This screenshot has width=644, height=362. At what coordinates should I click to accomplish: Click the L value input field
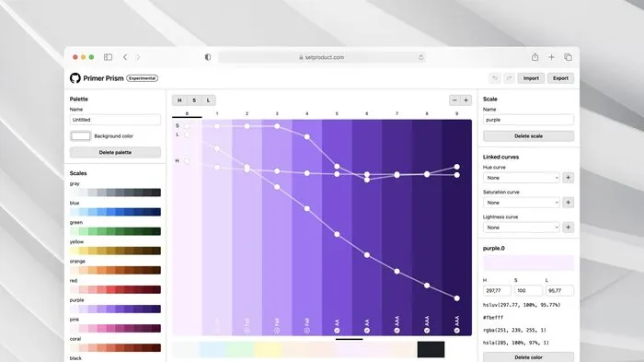pyautogui.click(x=559, y=290)
